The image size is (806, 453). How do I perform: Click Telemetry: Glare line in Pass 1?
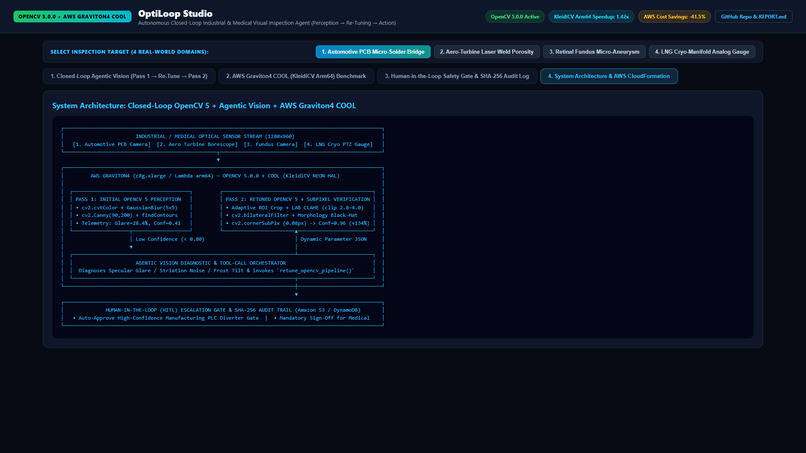click(128, 223)
